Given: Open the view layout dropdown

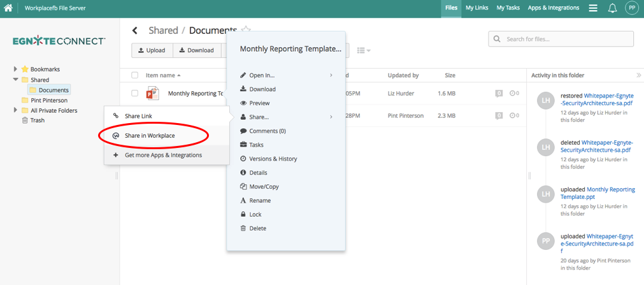Looking at the screenshot, I should click(x=364, y=50).
